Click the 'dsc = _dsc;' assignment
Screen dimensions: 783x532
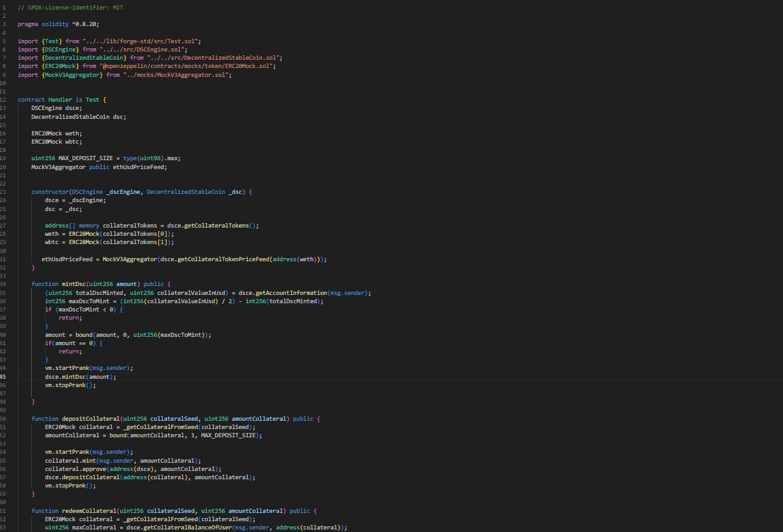pos(63,208)
